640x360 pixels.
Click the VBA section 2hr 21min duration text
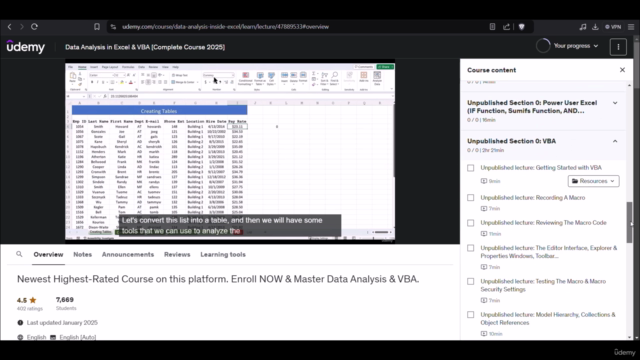coord(492,150)
